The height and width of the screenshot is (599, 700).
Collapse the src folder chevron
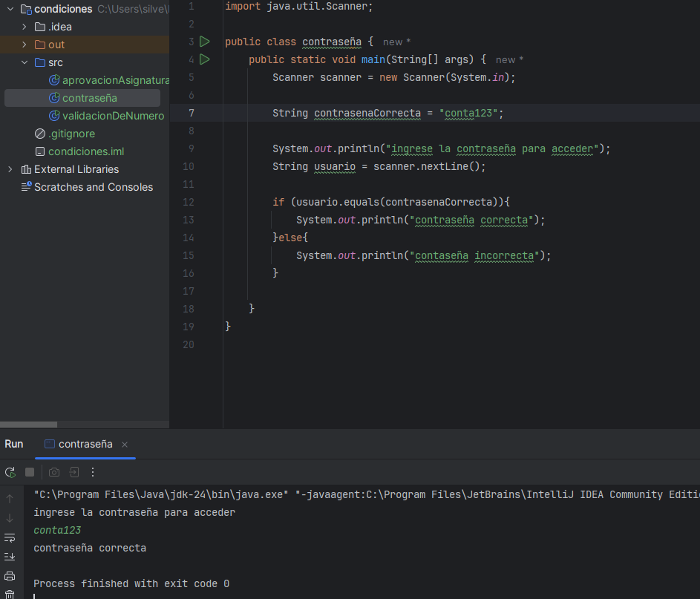tap(24, 62)
